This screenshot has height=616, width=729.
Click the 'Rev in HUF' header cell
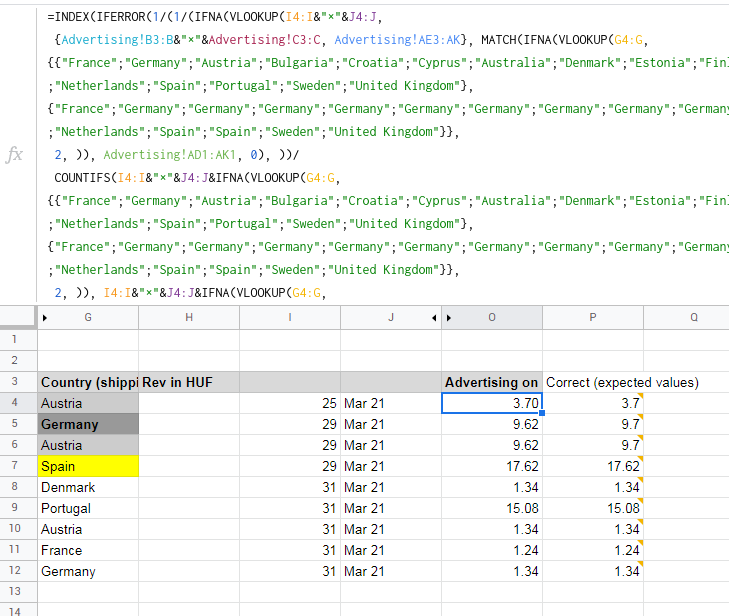(189, 382)
